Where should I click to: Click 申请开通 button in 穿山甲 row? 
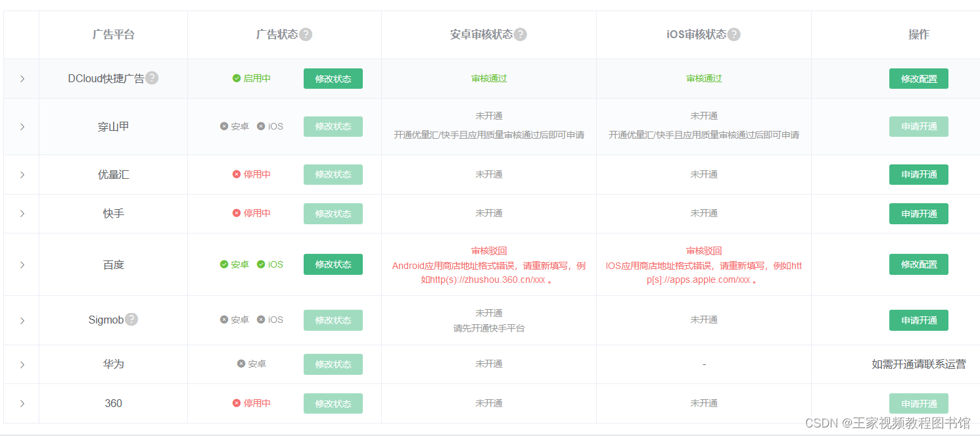(x=919, y=126)
